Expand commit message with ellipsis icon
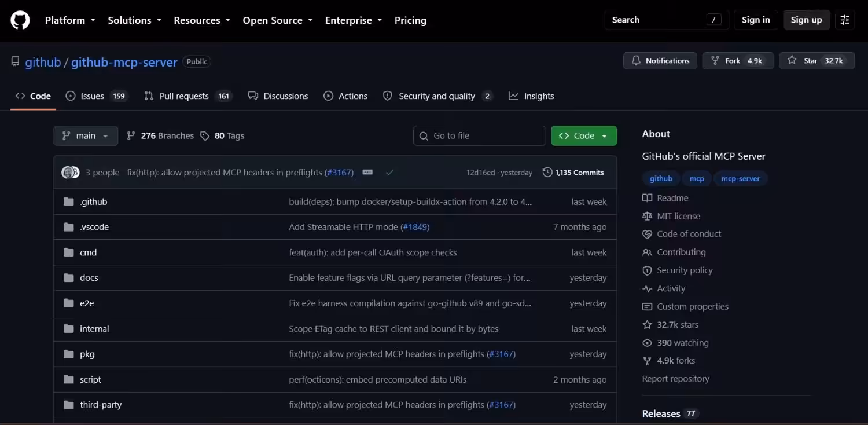The width and height of the screenshot is (868, 425). click(367, 173)
